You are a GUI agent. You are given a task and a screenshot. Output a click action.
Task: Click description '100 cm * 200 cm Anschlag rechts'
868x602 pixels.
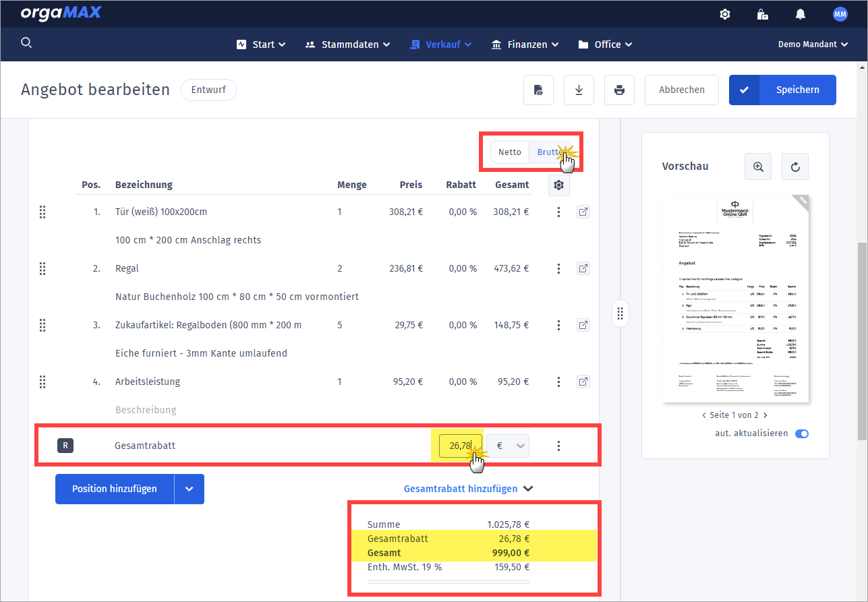click(188, 240)
